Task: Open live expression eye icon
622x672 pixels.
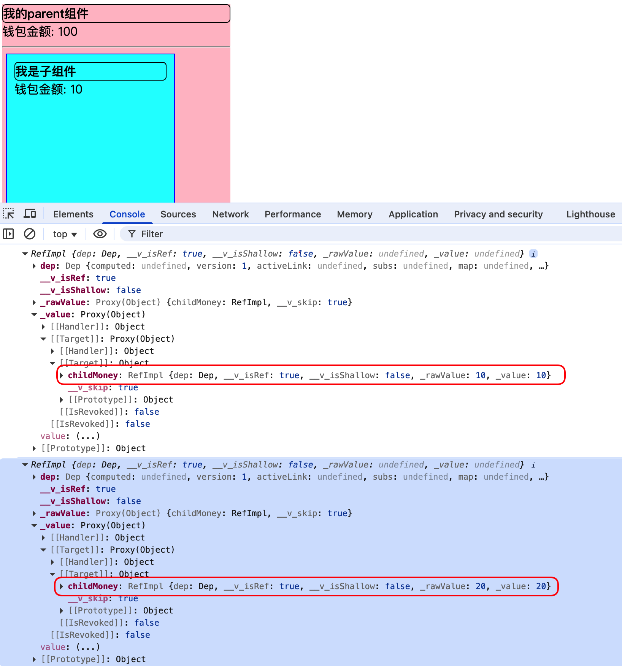Action: tap(100, 234)
